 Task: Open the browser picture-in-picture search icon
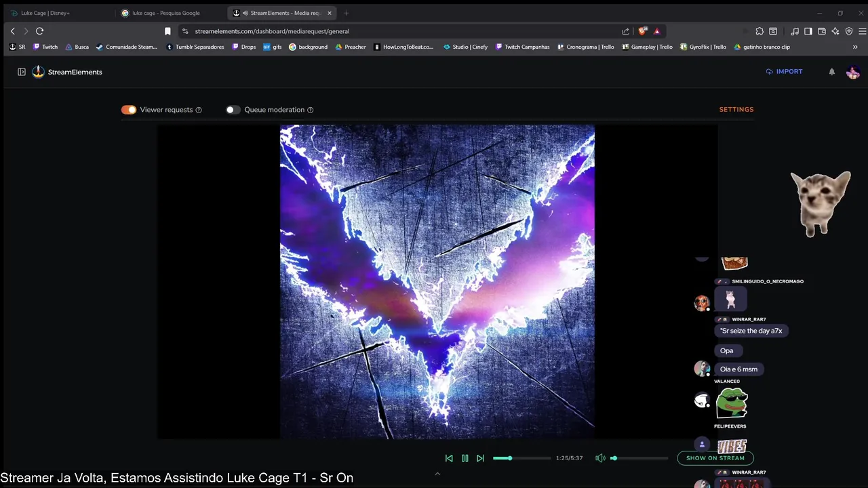(x=773, y=31)
